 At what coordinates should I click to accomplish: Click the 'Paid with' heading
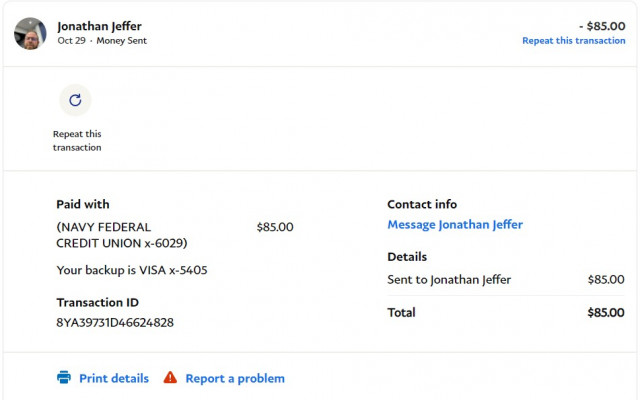tap(83, 204)
